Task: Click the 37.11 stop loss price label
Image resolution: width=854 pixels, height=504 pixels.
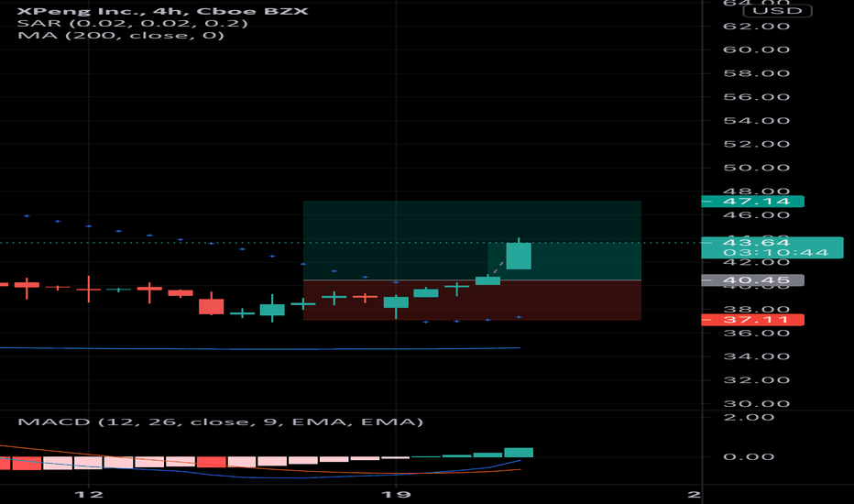Action: tap(752, 320)
